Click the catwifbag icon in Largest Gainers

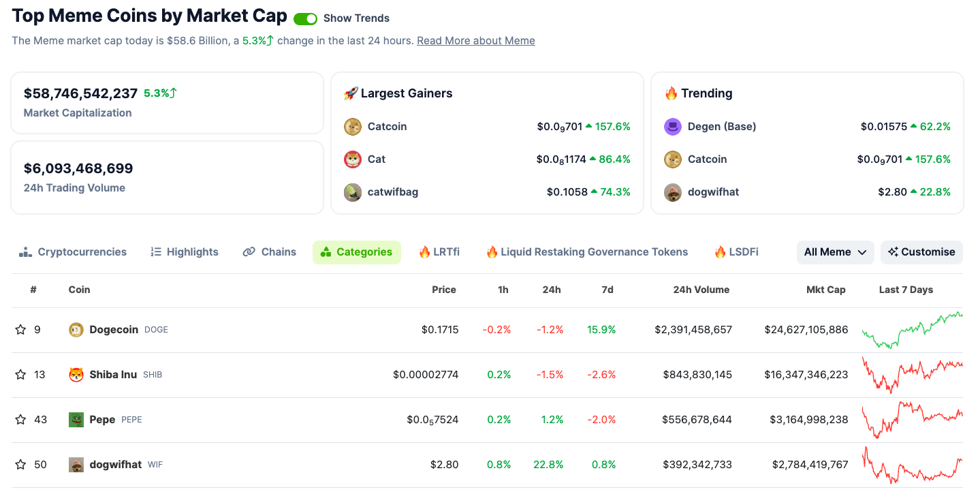(353, 192)
